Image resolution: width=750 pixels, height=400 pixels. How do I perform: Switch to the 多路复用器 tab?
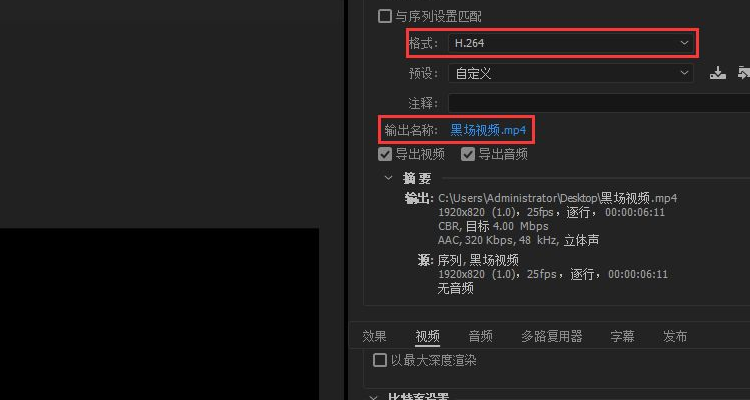click(x=551, y=336)
